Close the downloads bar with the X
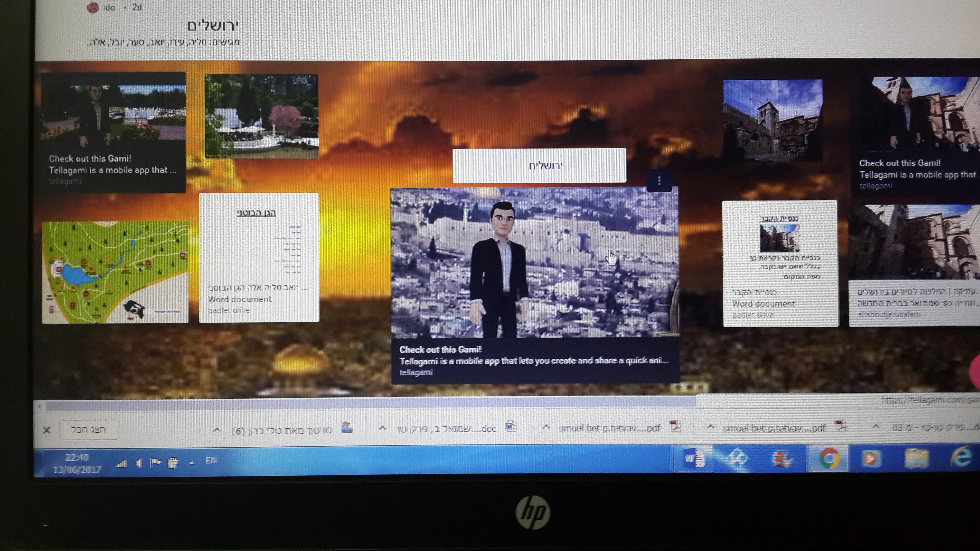The width and height of the screenshot is (980, 551). pos(47,430)
